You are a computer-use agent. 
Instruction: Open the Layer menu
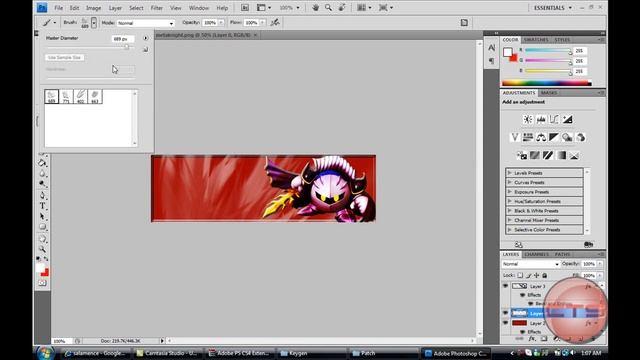[x=115, y=8]
